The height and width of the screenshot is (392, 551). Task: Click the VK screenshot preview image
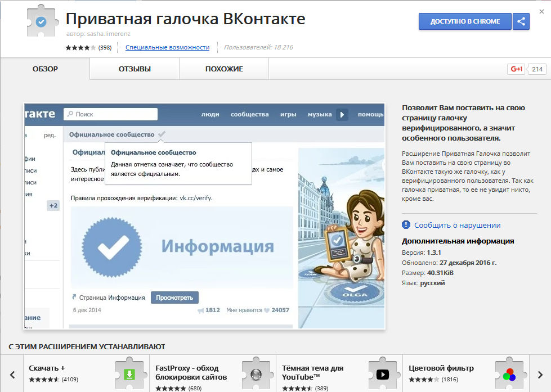coord(204,216)
